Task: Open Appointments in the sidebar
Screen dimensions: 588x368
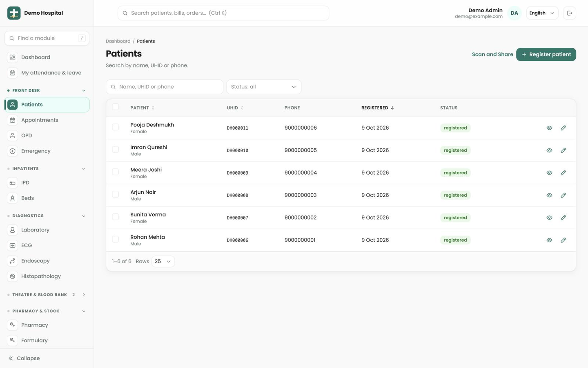Action: [47, 120]
